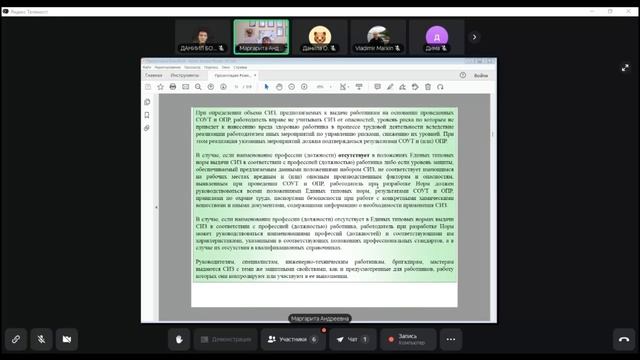Image resolution: width=640 pixels, height=360 pixels.
Task: Select the Презентация document tab
Action: tap(232, 76)
